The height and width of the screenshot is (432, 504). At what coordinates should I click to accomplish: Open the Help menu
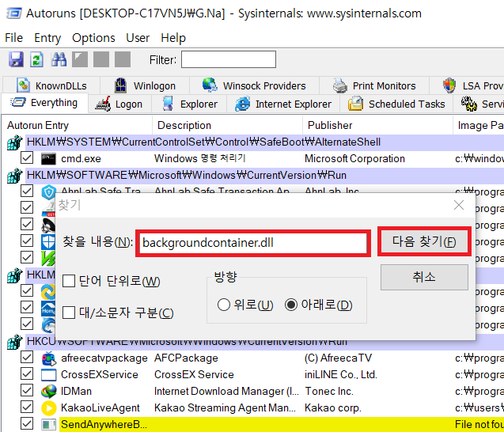point(173,38)
